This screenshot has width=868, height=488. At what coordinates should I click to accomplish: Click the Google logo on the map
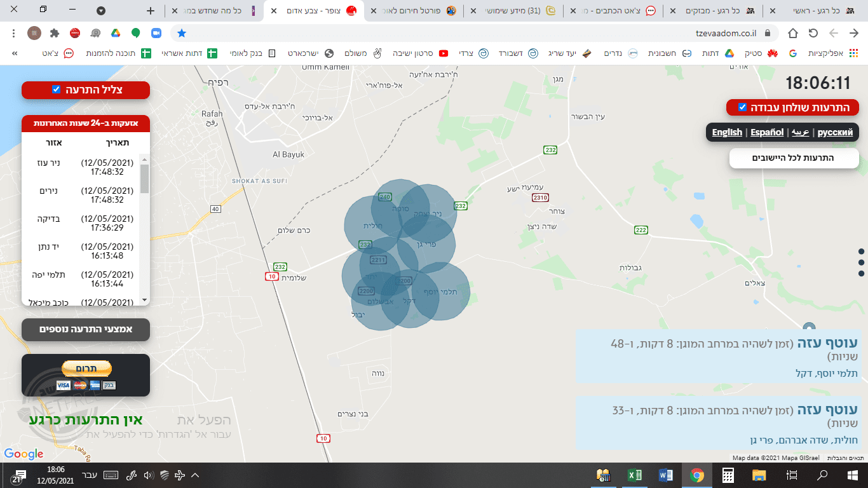coord(24,454)
